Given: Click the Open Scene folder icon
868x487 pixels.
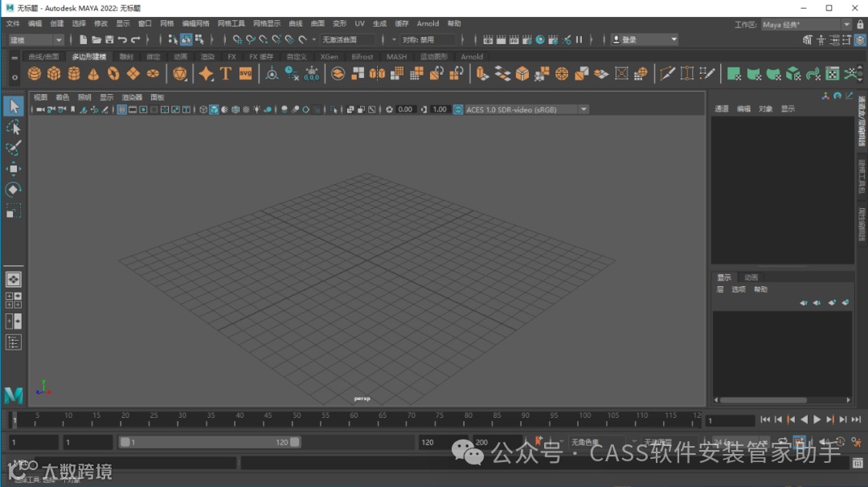Looking at the screenshot, I should point(96,39).
